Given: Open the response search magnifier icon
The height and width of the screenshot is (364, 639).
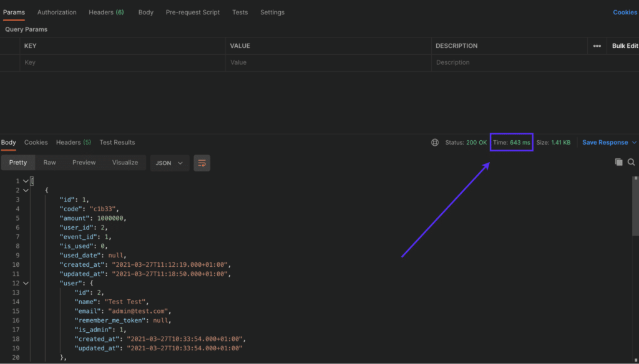Looking at the screenshot, I should click(x=632, y=161).
